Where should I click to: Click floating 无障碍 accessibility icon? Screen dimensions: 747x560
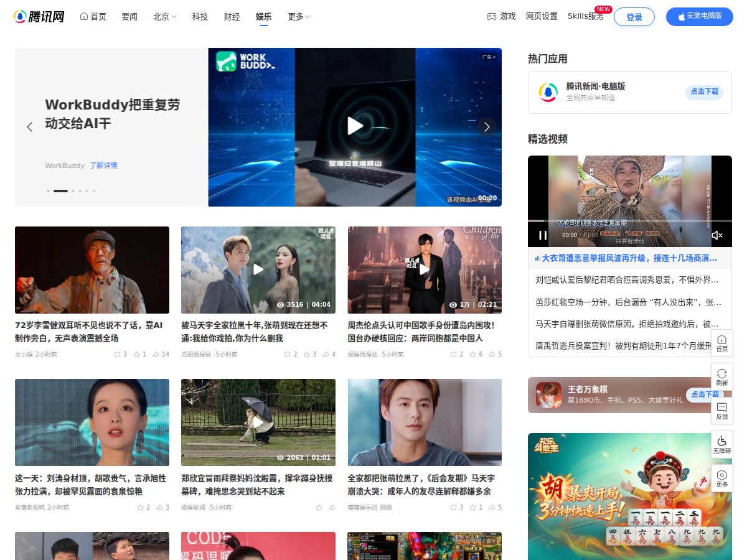[722, 444]
